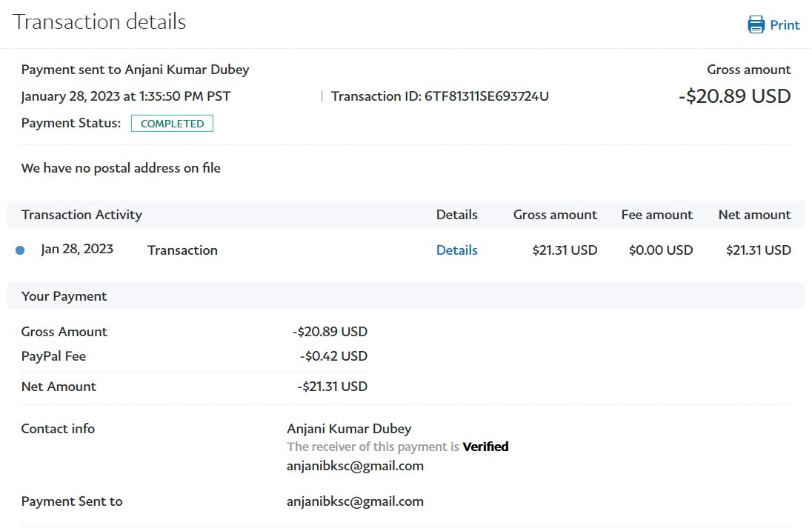Screen dimensions: 812x531
Task: Click the Net Amount -$21.31 USD value
Action: click(332, 387)
